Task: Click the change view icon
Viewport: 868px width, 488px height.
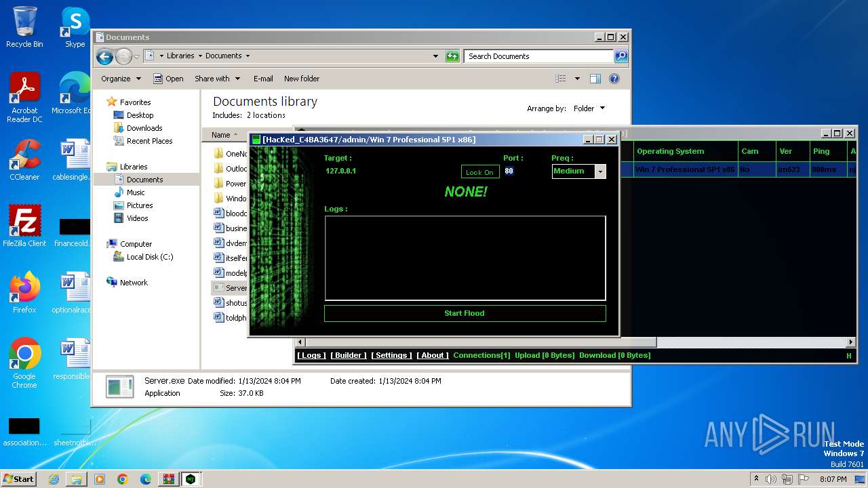Action: 561,79
